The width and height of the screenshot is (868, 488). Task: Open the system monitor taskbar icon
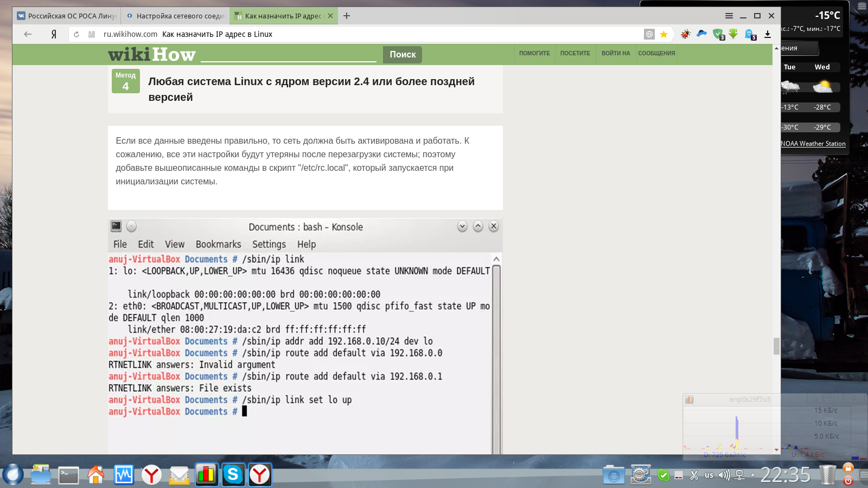click(x=124, y=475)
